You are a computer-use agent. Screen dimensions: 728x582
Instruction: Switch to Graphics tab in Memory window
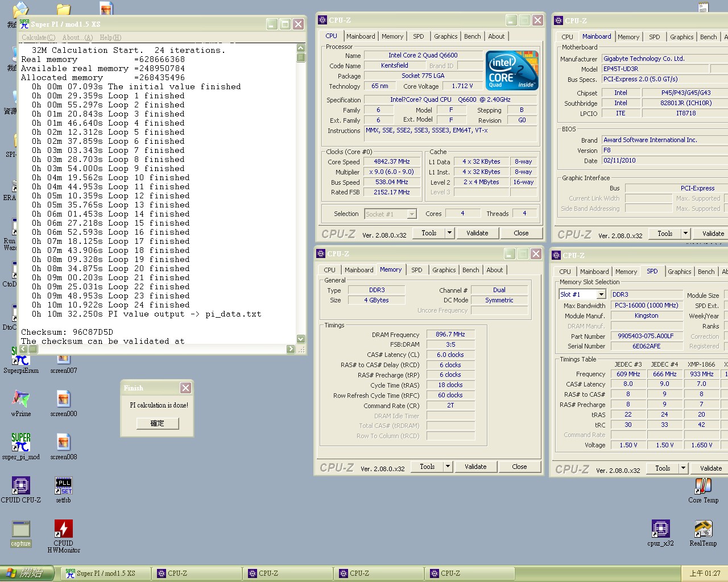(444, 270)
